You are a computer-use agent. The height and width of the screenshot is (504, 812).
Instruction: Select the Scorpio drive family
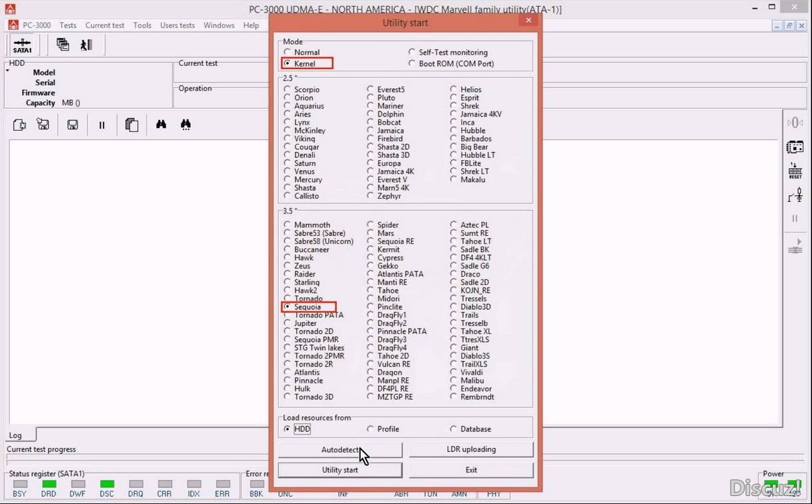288,89
